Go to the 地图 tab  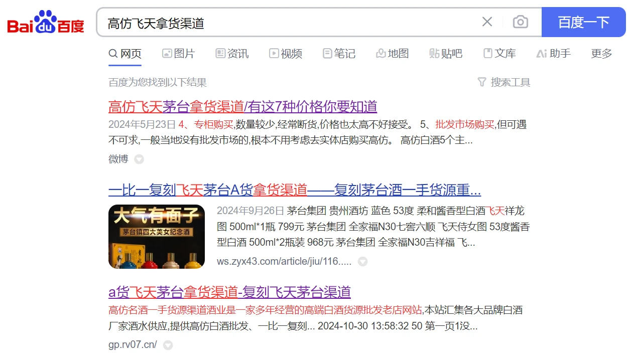pos(392,53)
